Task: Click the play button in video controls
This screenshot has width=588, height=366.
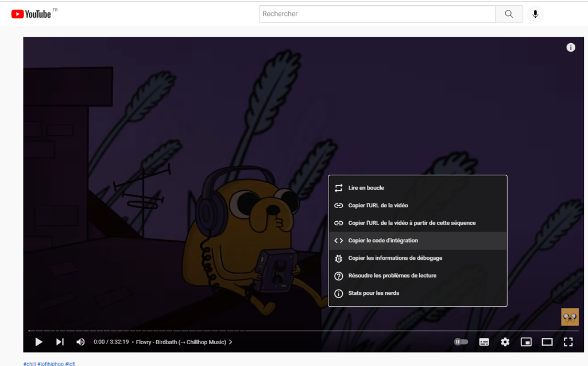Action: [39, 342]
